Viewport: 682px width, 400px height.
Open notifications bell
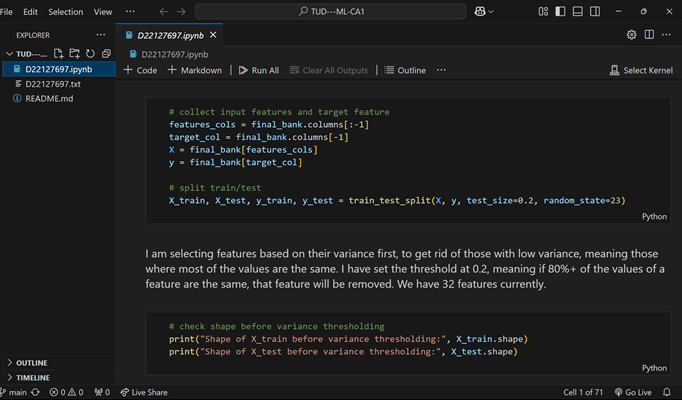[x=666, y=392]
